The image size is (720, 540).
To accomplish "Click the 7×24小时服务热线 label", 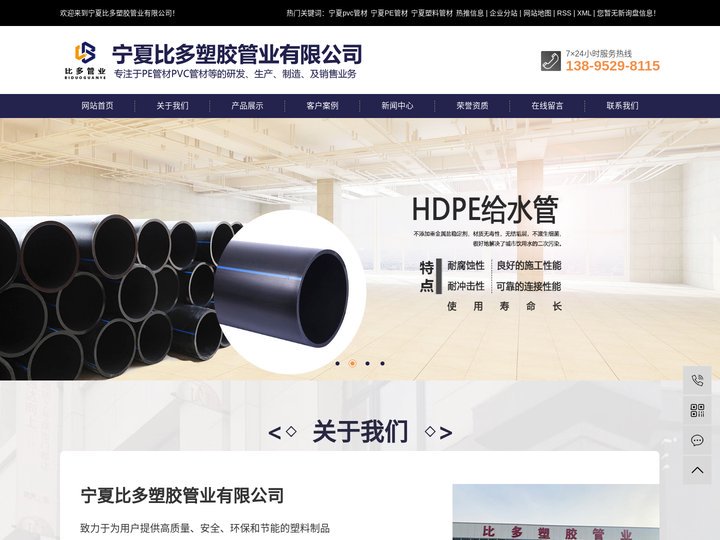I will 598,53.
